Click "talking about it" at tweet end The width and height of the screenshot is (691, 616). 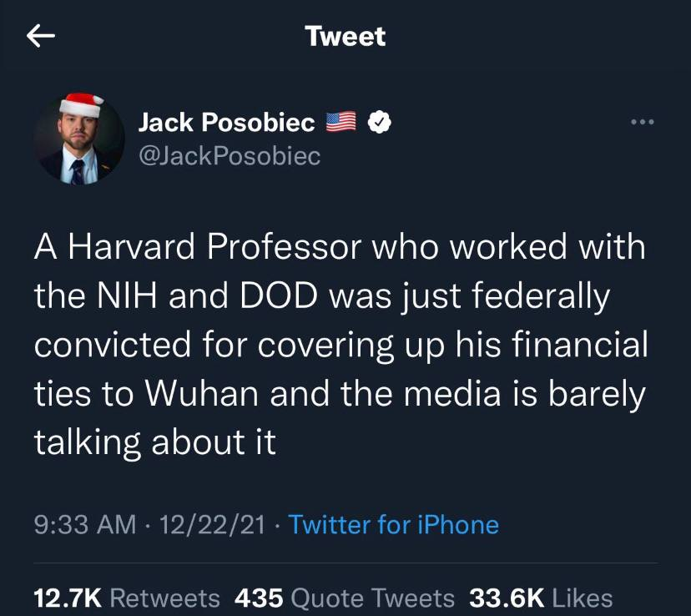(x=154, y=442)
